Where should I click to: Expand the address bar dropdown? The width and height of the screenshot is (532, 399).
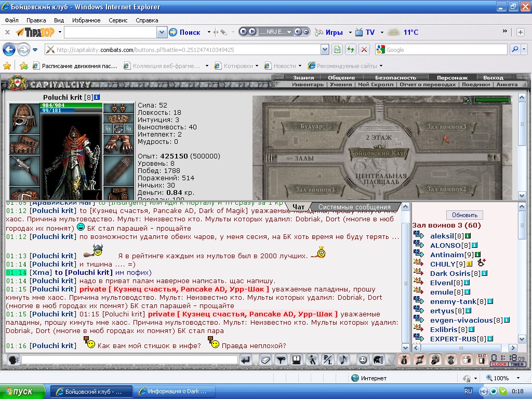click(x=325, y=50)
